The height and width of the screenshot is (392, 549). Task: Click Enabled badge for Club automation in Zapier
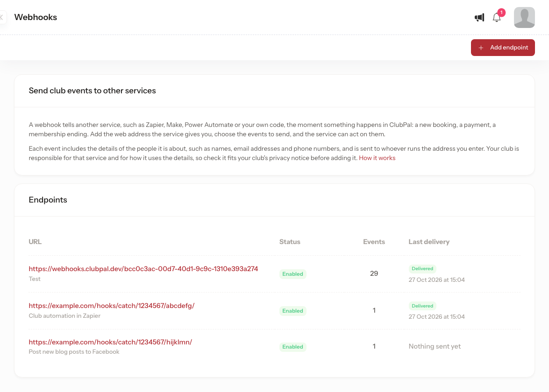[x=292, y=311]
